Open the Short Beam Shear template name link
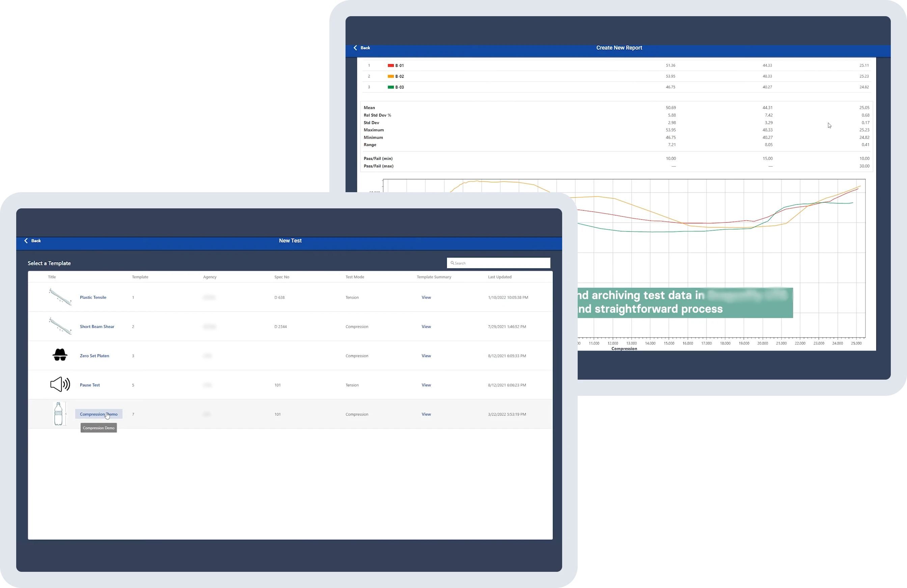 point(97,326)
